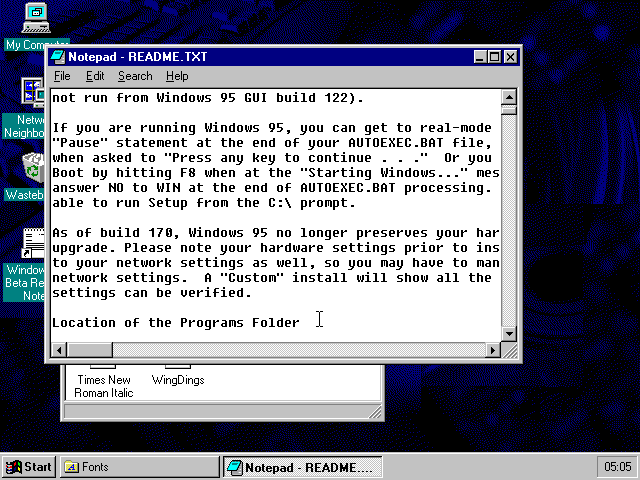640x480 pixels.
Task: Click the horizontal scrollbar left arrow
Action: (59, 350)
